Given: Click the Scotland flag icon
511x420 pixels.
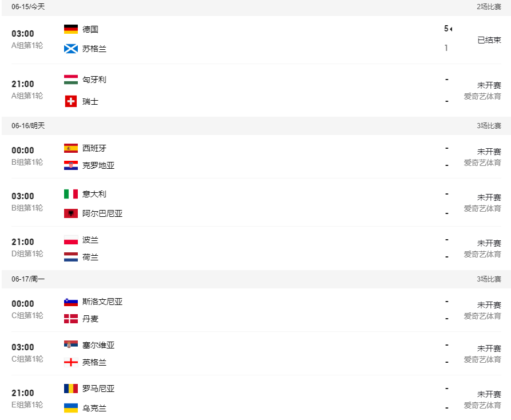Looking at the screenshot, I should tap(70, 49).
